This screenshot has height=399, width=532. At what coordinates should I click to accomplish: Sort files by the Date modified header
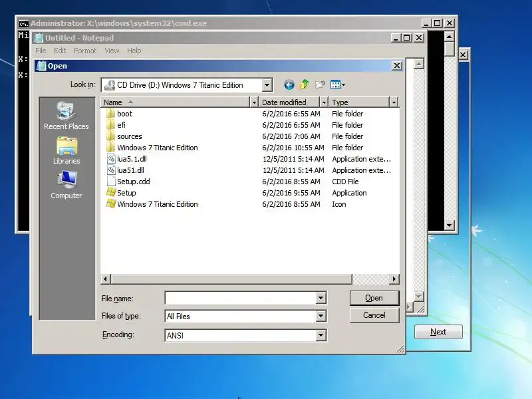pyautogui.click(x=289, y=102)
